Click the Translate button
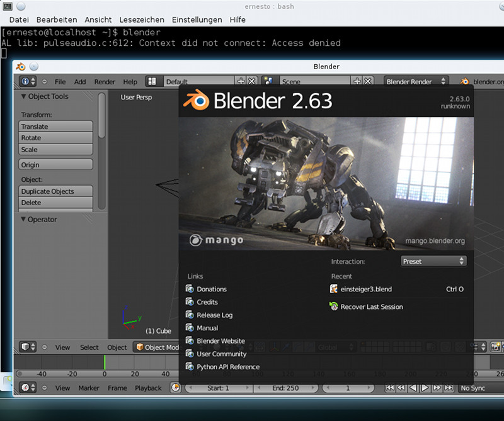Image resolution: width=504 pixels, height=421 pixels. coord(55,126)
